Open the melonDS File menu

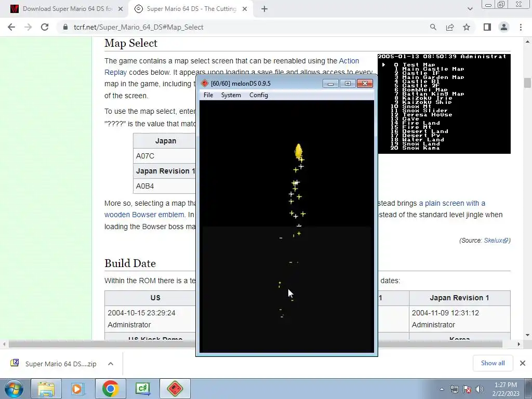pos(208,95)
